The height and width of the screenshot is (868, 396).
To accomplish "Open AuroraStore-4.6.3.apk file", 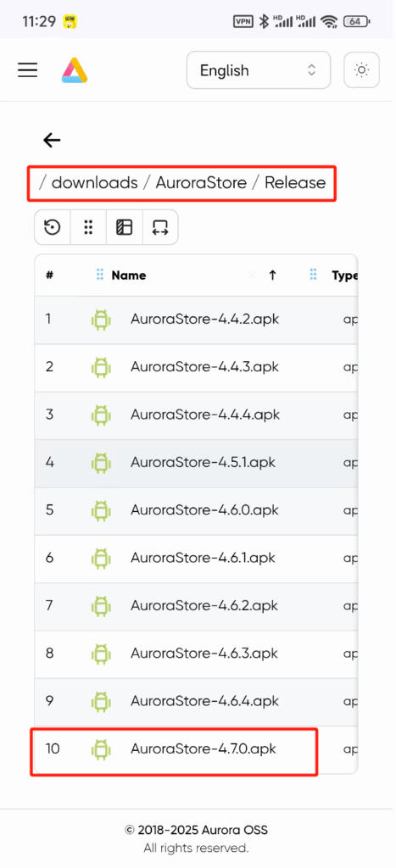I will (204, 654).
